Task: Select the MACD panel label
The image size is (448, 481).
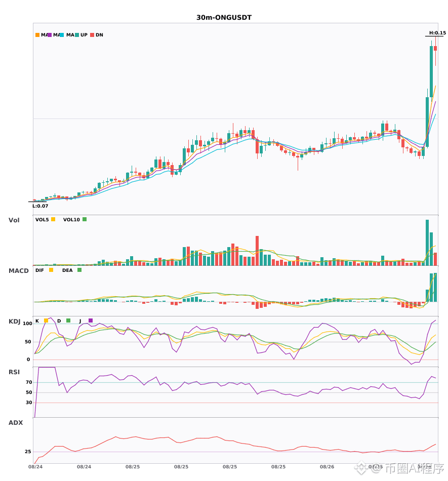Action: click(18, 271)
